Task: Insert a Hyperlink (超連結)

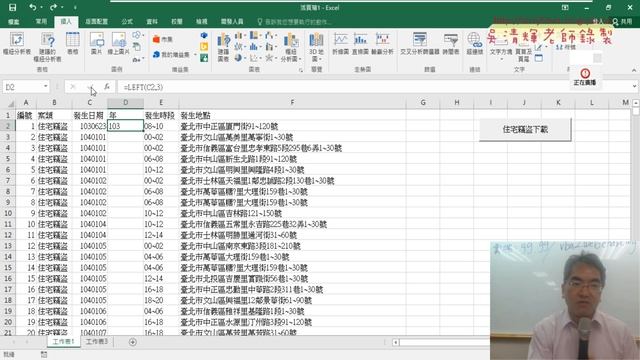Action: coord(474,44)
